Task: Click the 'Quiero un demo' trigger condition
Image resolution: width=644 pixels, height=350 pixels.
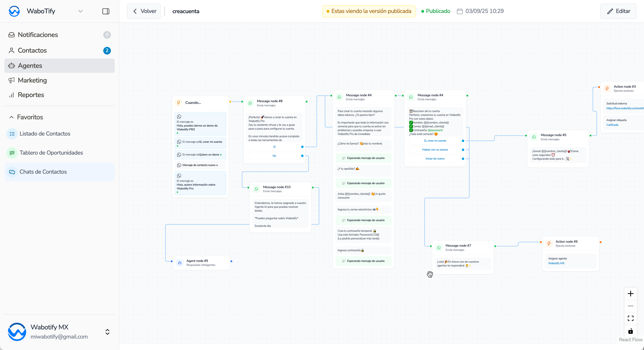Action: 200,155
